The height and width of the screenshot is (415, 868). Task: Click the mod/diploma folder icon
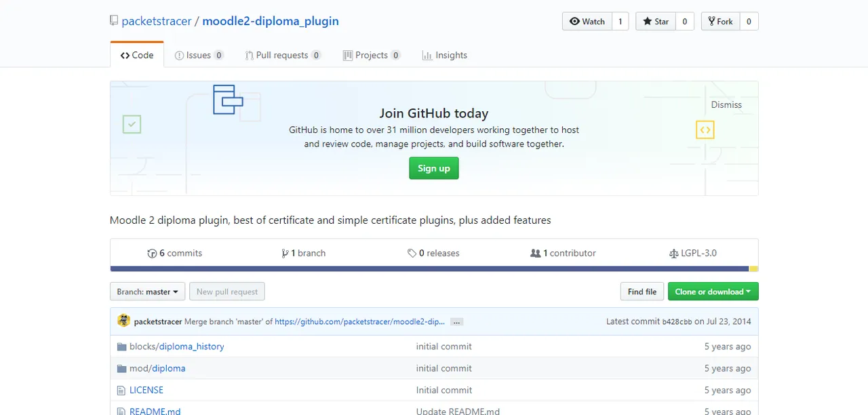(x=122, y=368)
